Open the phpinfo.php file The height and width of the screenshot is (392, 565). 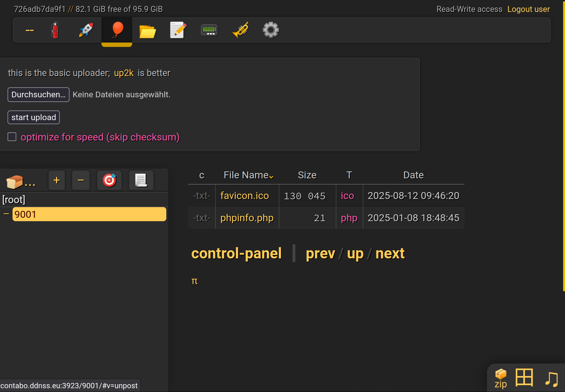point(247,218)
